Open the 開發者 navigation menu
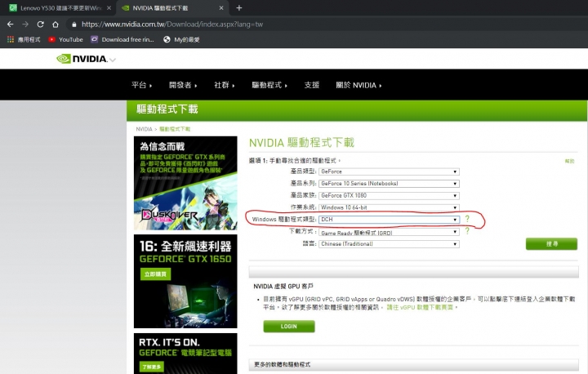 [x=183, y=85]
